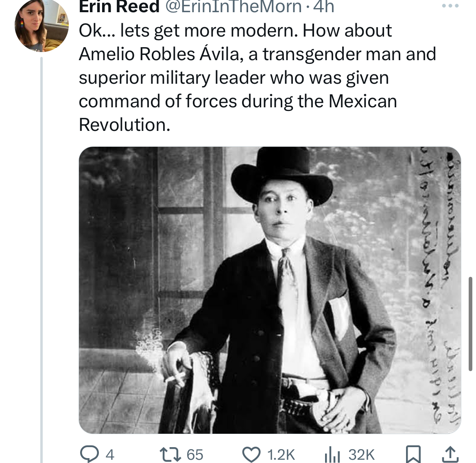
Task: Click the 1.2K likes count
Action: (x=281, y=454)
